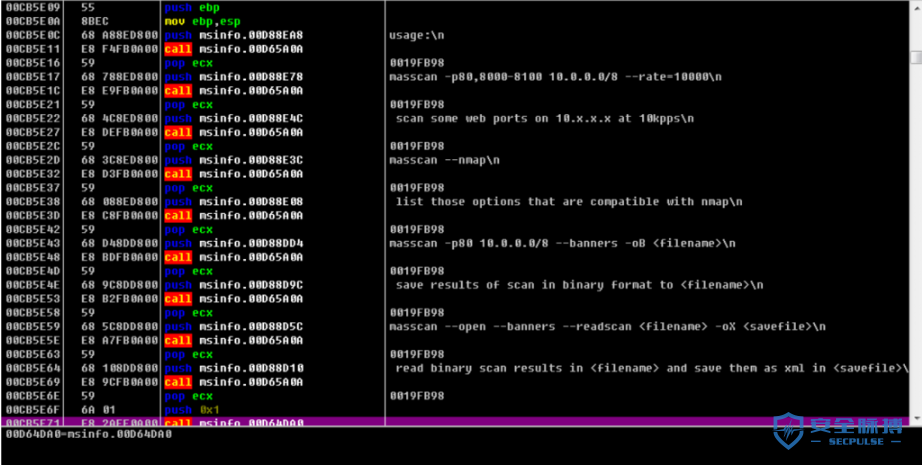Click hex bytes 'E8 BDFB0A00'

point(120,257)
